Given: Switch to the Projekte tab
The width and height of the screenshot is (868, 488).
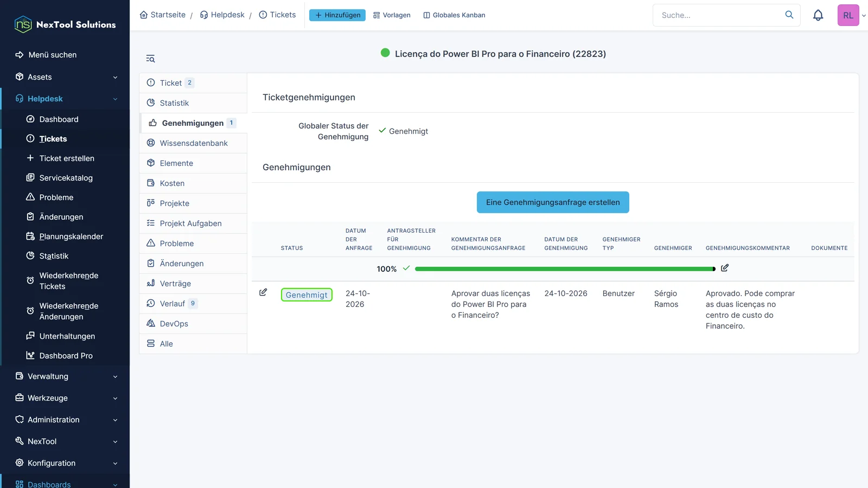Looking at the screenshot, I should click(193, 203).
